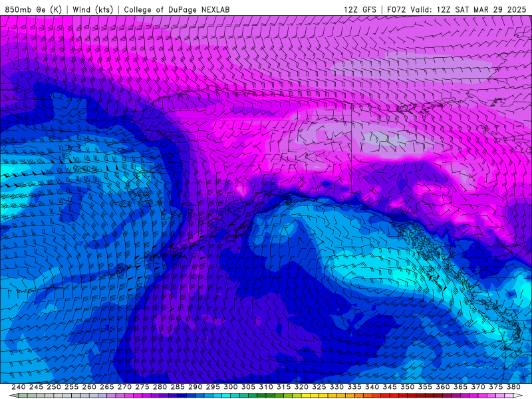The height and width of the screenshot is (399, 532).
Task: Click the 320 value on the color scale
Action: 301,387
